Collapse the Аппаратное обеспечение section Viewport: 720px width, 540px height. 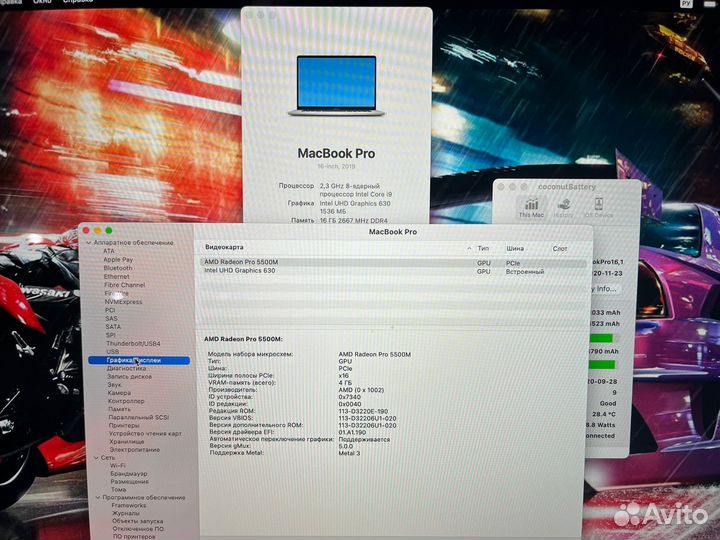(89, 242)
